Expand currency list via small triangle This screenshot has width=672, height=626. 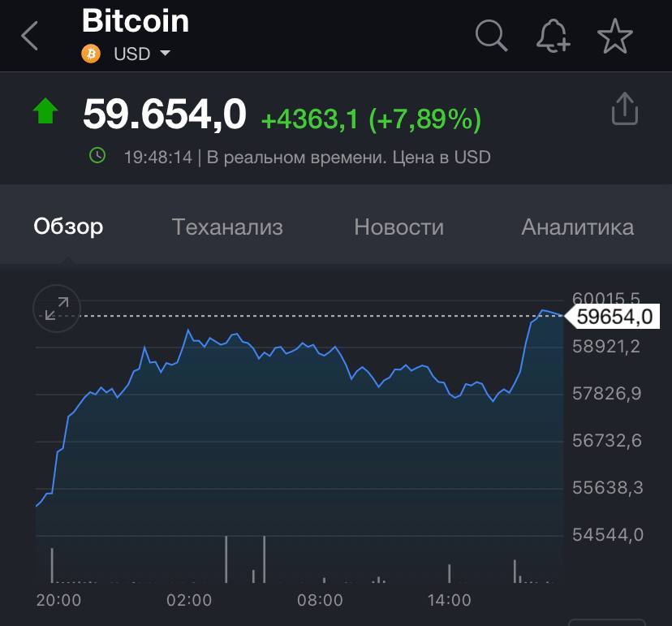click(x=165, y=53)
